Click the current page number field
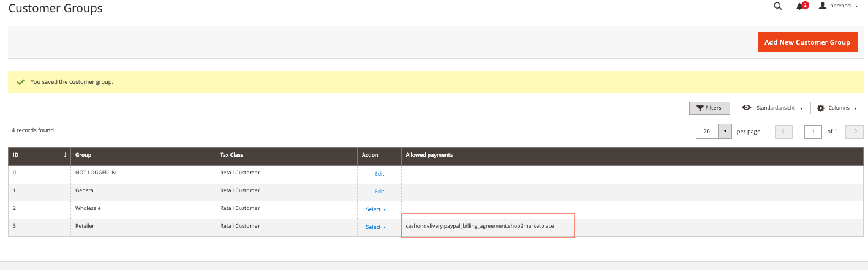The image size is (868, 270). click(x=813, y=132)
